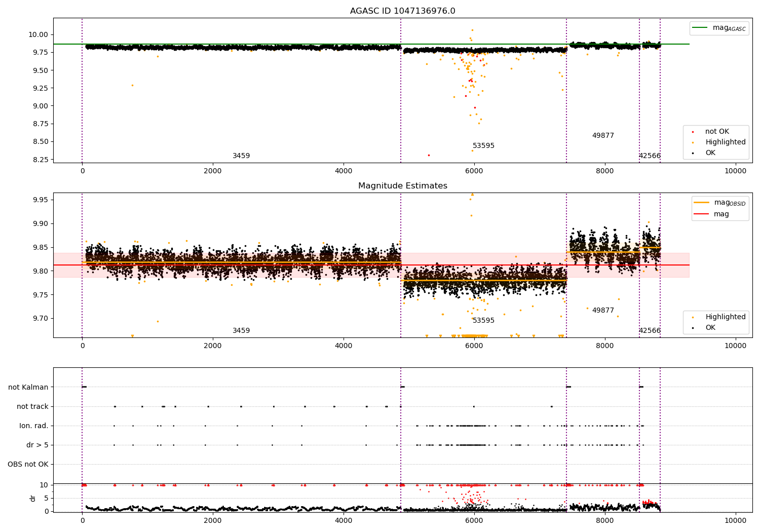Click y-tick 10 on the dr axis
Screen dimensions: 760x532
[44, 485]
